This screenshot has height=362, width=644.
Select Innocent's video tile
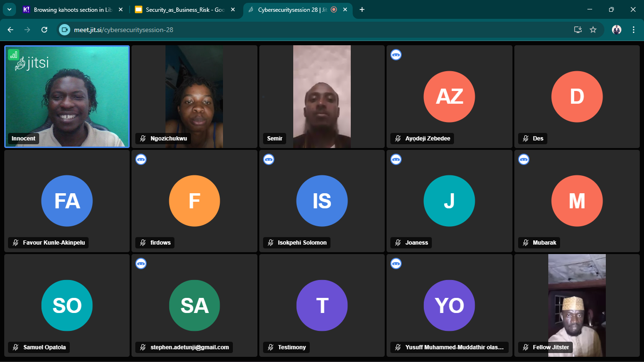(x=67, y=97)
